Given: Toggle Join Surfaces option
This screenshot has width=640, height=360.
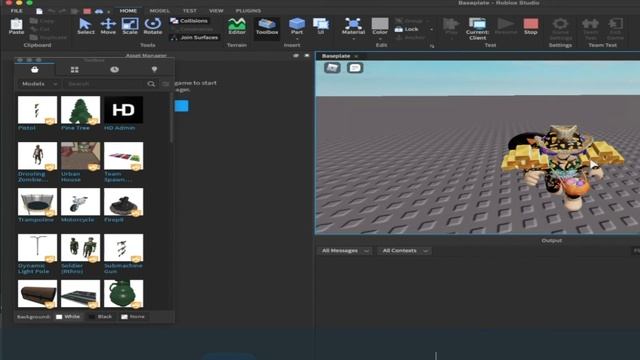Looking at the screenshot, I should (194, 38).
